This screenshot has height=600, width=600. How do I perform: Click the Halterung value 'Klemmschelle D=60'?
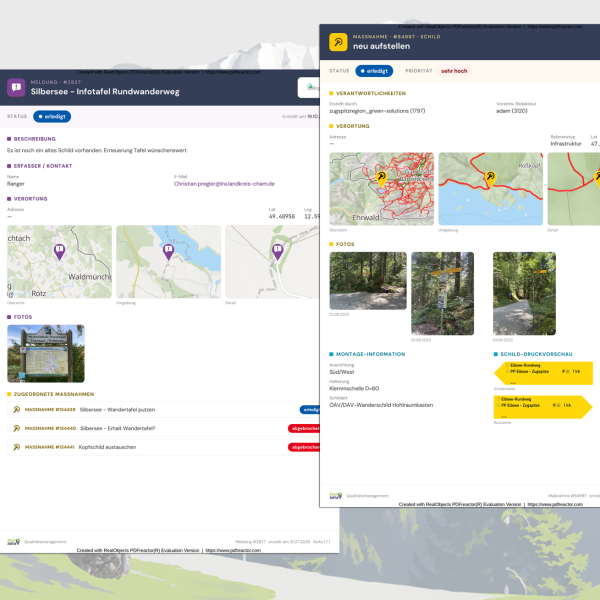(x=354, y=388)
